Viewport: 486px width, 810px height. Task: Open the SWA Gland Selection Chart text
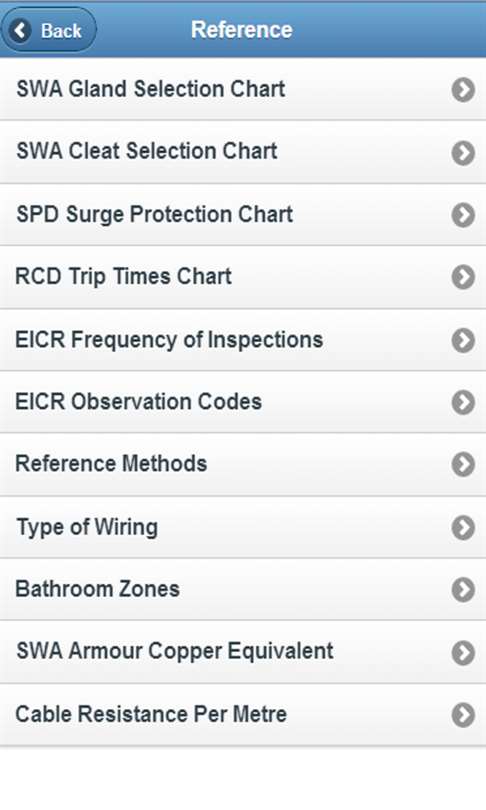(x=150, y=89)
